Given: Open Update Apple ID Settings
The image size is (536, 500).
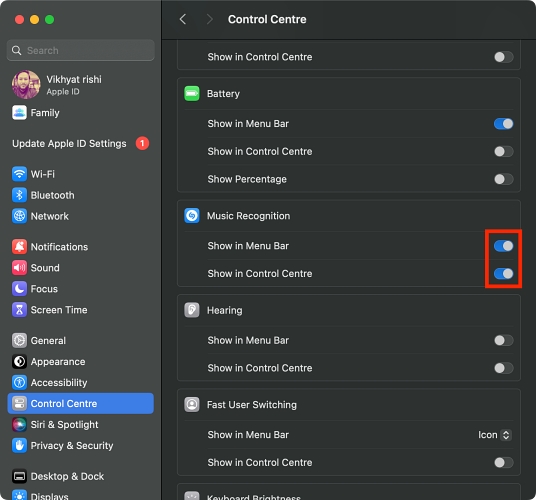Looking at the screenshot, I should [x=81, y=143].
